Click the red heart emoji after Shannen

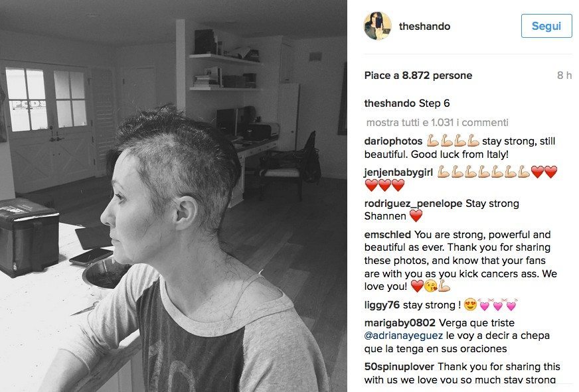click(x=416, y=216)
